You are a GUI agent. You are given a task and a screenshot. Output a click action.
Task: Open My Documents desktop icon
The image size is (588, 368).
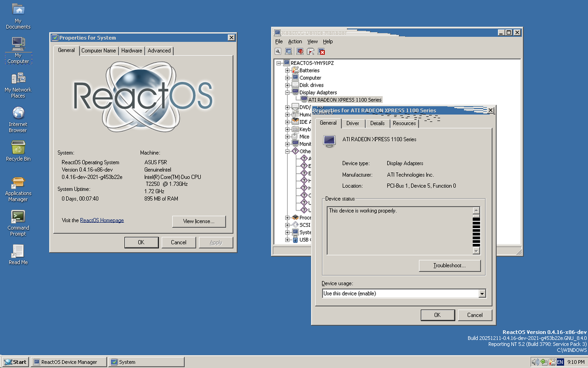click(18, 10)
